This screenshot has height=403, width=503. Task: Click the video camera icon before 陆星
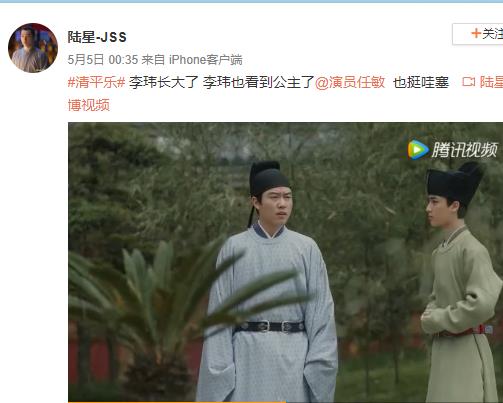coord(468,82)
